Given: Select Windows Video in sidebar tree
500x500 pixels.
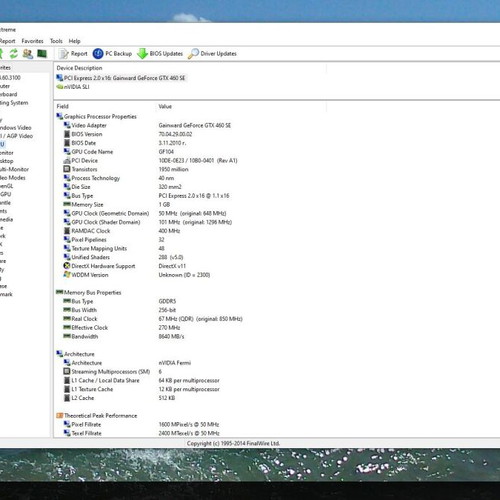Looking at the screenshot, I should (x=15, y=128).
